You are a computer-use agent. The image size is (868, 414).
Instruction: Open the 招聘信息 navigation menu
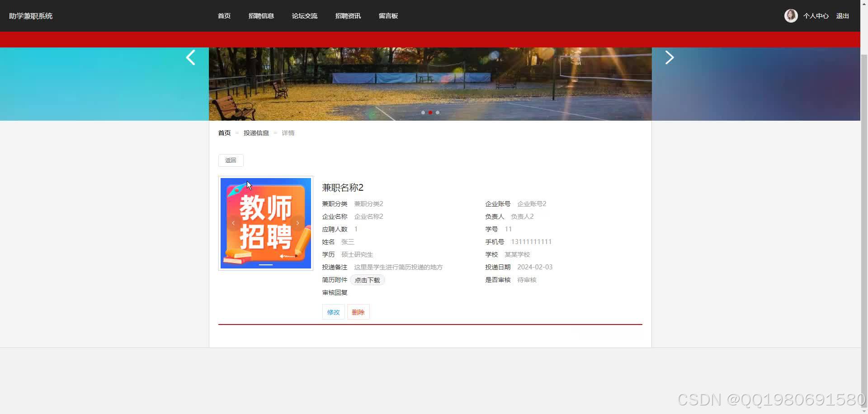(x=261, y=15)
